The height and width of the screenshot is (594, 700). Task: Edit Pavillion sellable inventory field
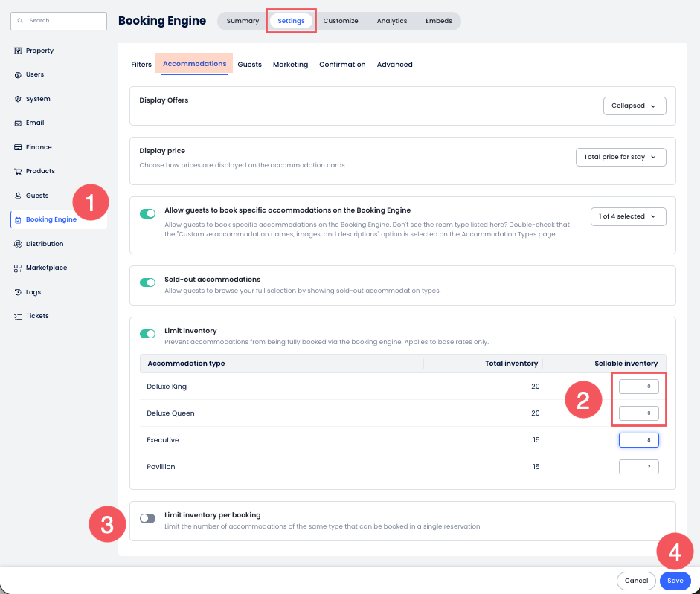pos(638,467)
